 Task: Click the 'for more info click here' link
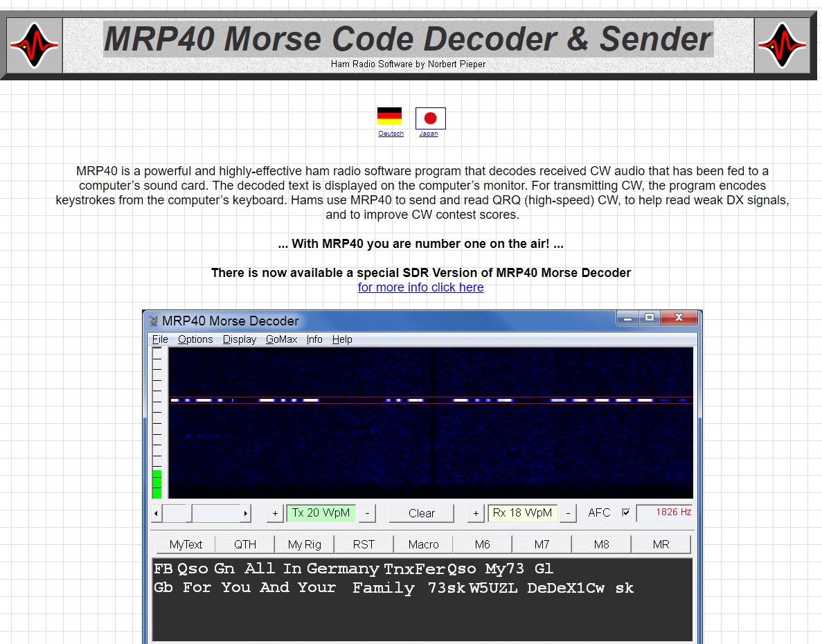[x=420, y=287]
